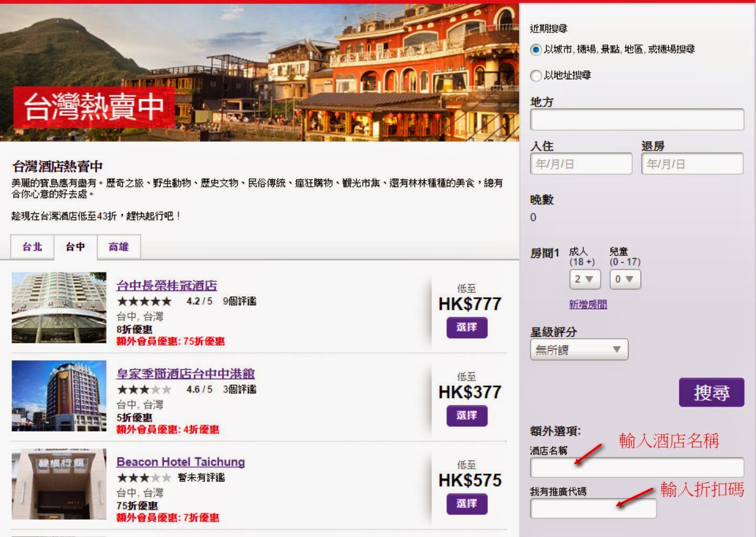Click the 酒店名稱 hotel name input field
The width and height of the screenshot is (756, 537).
click(636, 467)
